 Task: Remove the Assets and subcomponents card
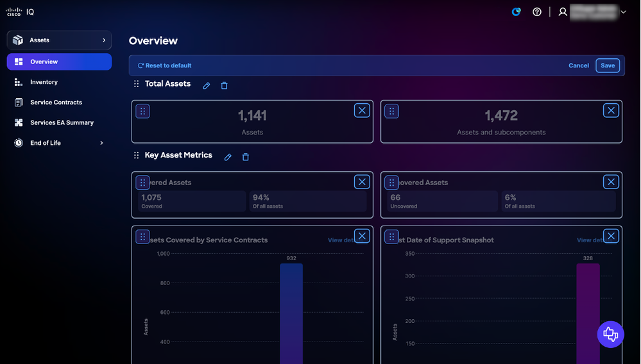click(611, 111)
